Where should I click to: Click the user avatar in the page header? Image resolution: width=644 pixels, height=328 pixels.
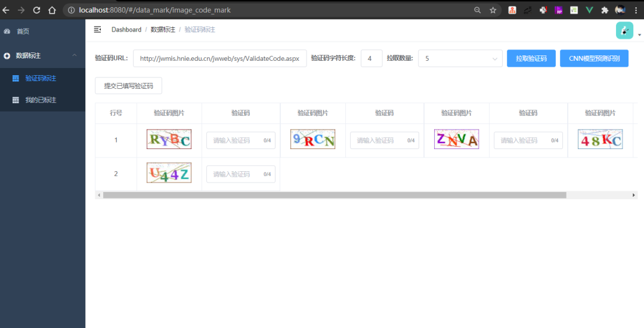[x=624, y=30]
